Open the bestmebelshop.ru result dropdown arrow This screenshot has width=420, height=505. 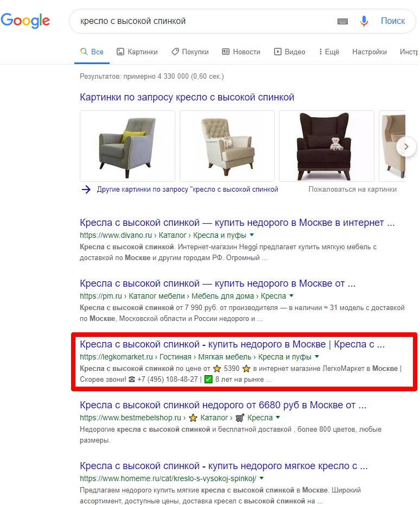click(x=278, y=418)
